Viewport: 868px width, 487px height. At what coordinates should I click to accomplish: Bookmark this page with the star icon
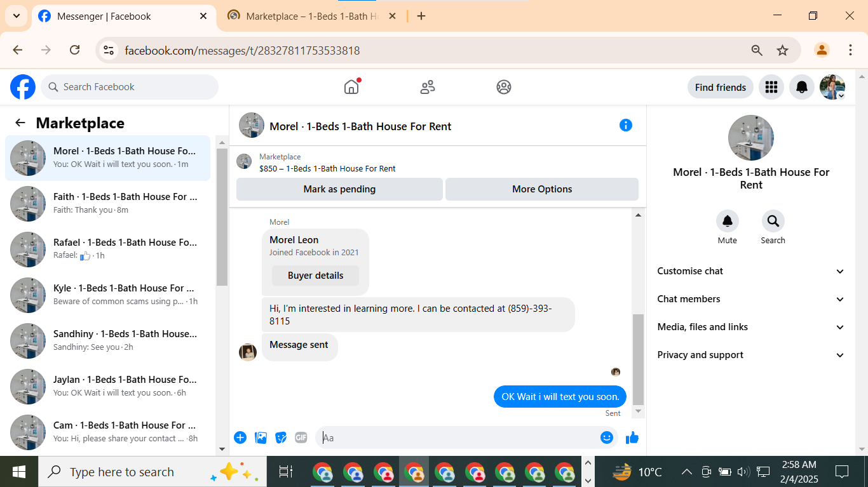(x=783, y=50)
